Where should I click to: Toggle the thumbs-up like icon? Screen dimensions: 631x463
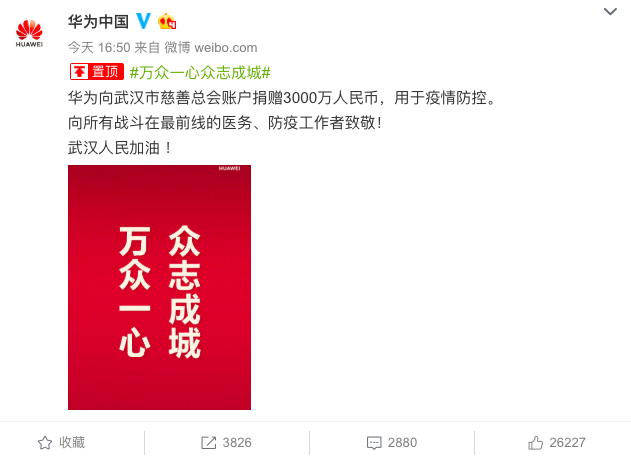click(536, 443)
